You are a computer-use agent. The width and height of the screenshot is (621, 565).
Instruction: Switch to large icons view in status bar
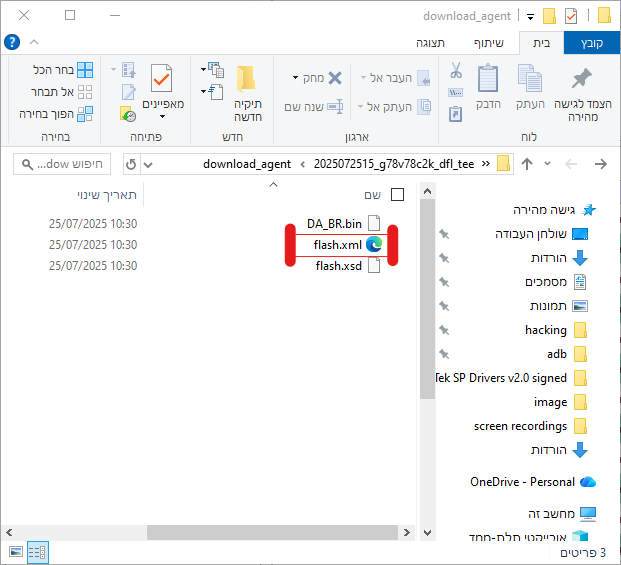(15, 551)
